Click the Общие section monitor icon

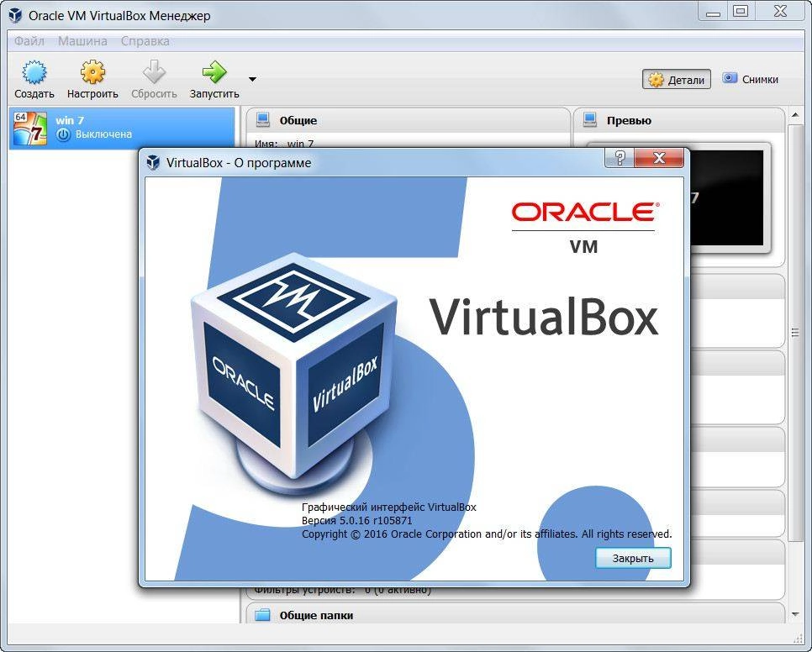point(263,120)
